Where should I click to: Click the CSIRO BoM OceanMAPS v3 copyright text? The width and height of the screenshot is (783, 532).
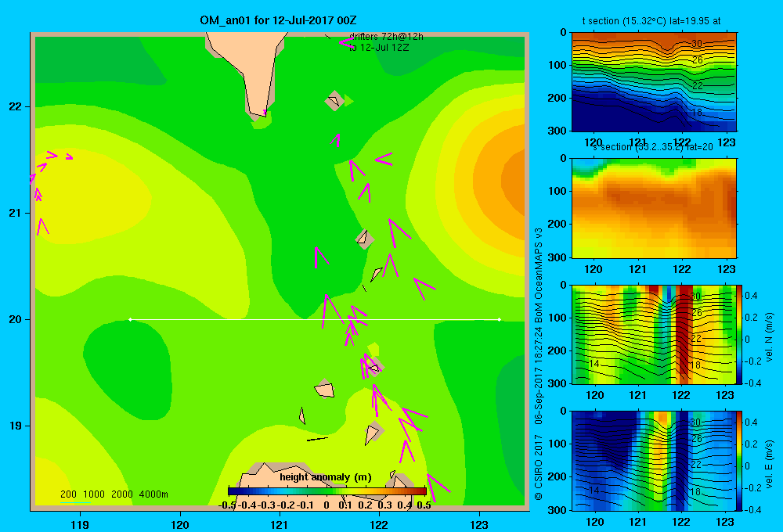(539, 364)
